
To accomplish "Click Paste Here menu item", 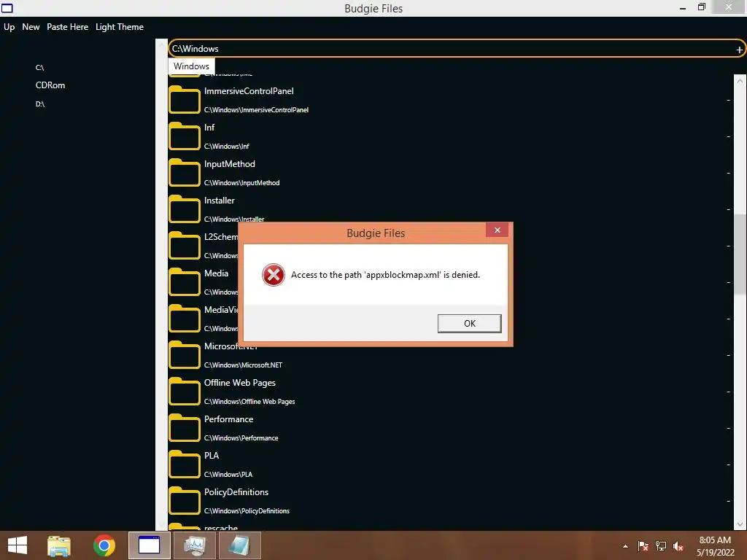I will pyautogui.click(x=67, y=27).
